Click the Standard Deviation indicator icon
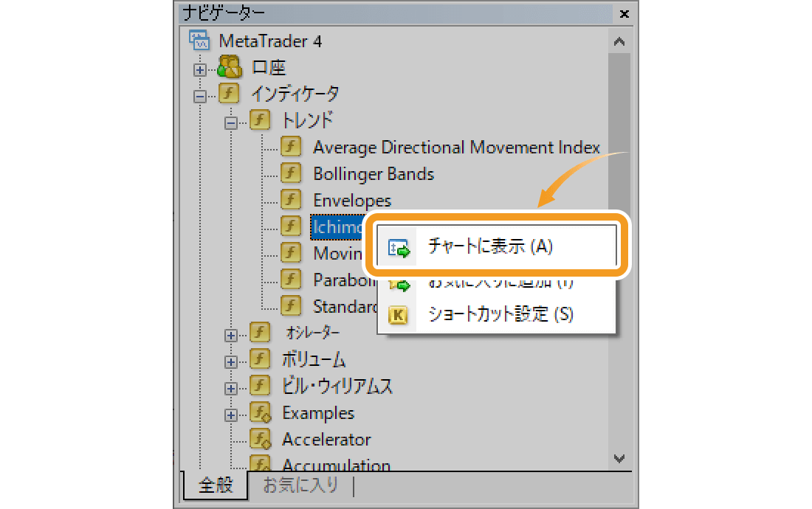The height and width of the screenshot is (509, 812). point(291,305)
